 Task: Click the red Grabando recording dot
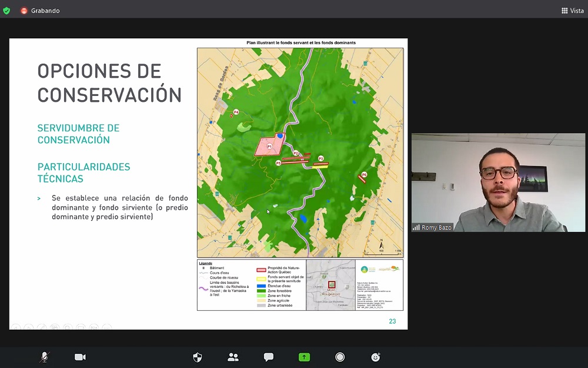pos(24,11)
